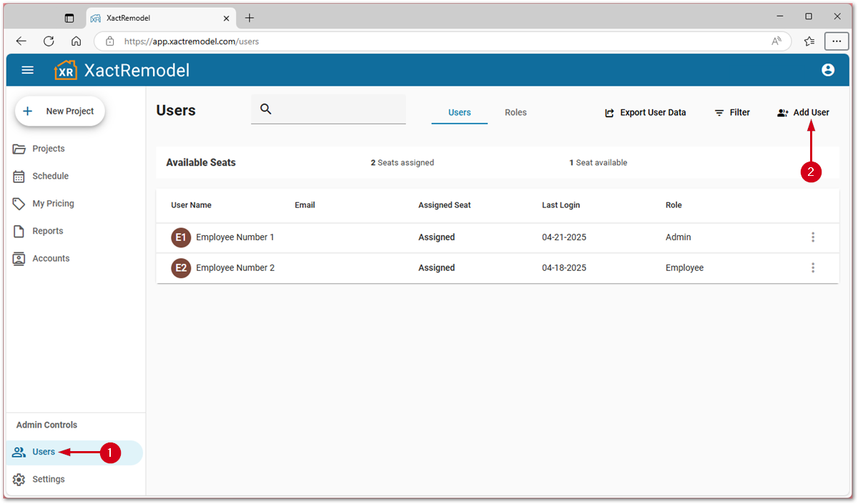Click the 04-21-2025 last login date
Image resolution: width=858 pixels, height=504 pixels.
pyautogui.click(x=564, y=237)
